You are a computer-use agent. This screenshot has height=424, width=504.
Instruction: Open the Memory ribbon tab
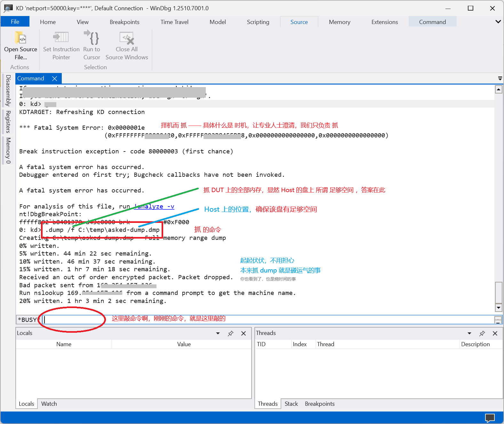tap(340, 22)
